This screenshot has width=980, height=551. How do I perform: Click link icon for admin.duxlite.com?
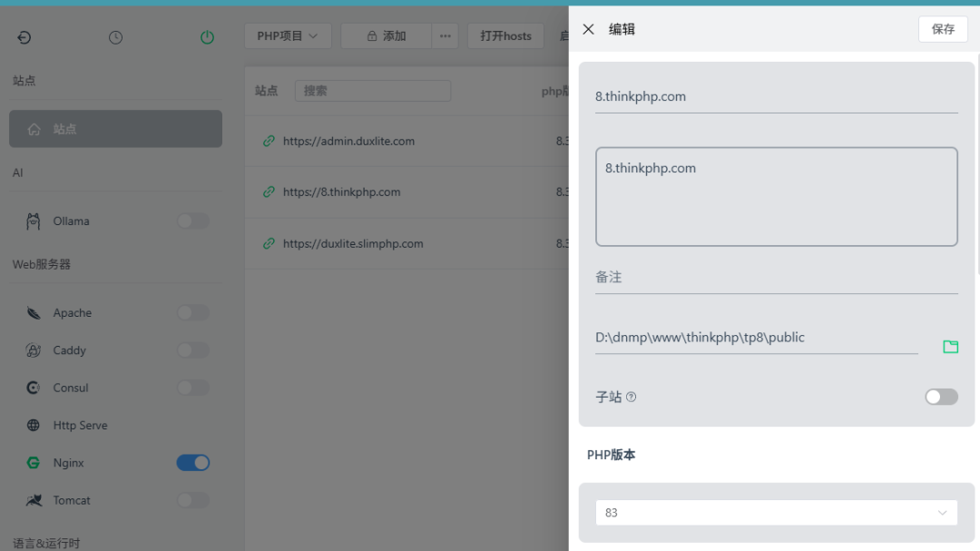(269, 141)
